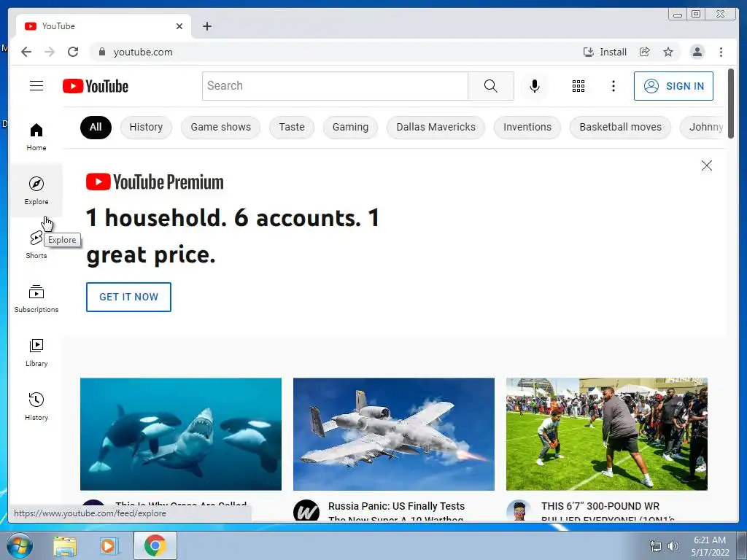Open the W channel avatar
Image resolution: width=747 pixels, height=560 pixels.
(306, 510)
